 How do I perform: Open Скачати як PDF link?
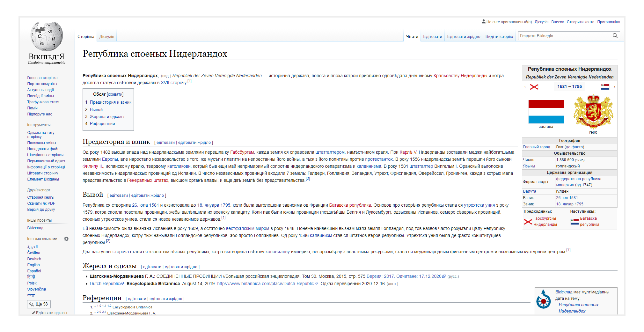click(41, 203)
